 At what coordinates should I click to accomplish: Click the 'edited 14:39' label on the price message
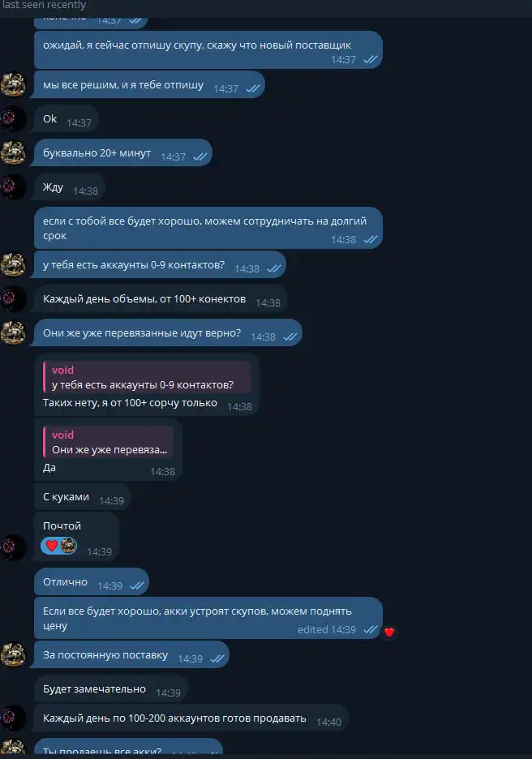pyautogui.click(x=326, y=629)
